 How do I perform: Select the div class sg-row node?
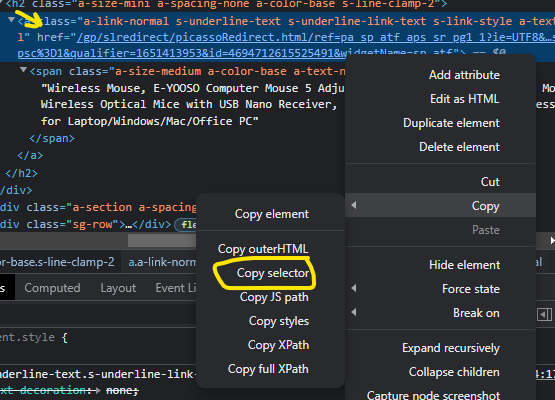pos(85,224)
